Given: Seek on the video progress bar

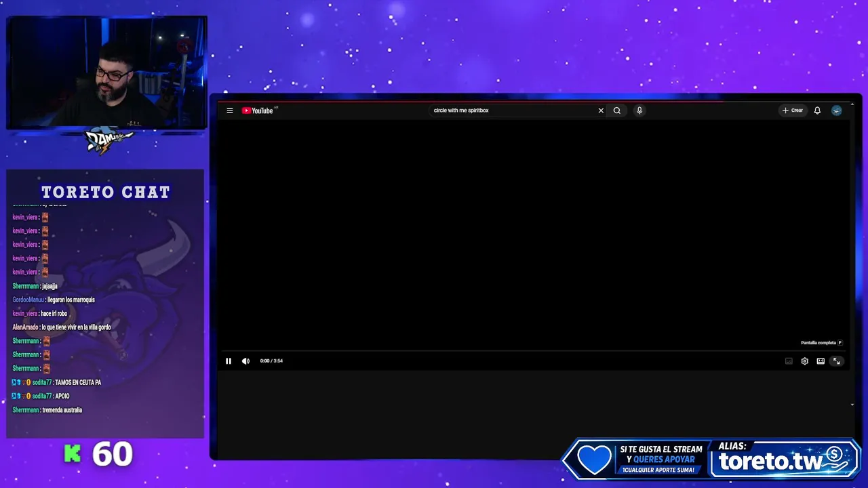Looking at the screenshot, I should 532,351.
